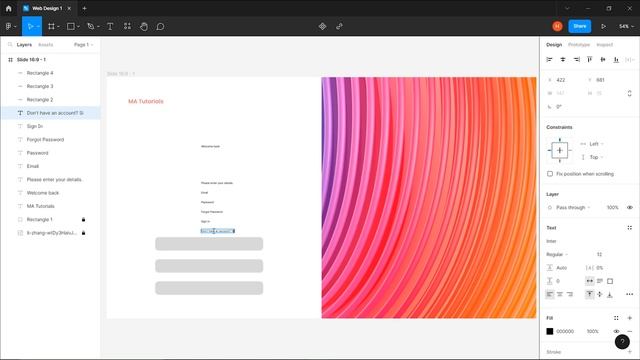Select the Hand tool

pos(144,27)
